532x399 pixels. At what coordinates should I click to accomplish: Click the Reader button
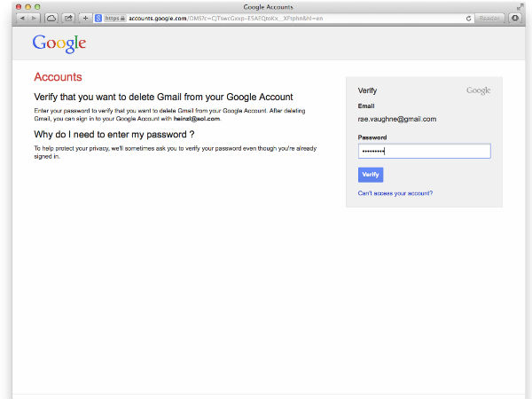coord(490,18)
